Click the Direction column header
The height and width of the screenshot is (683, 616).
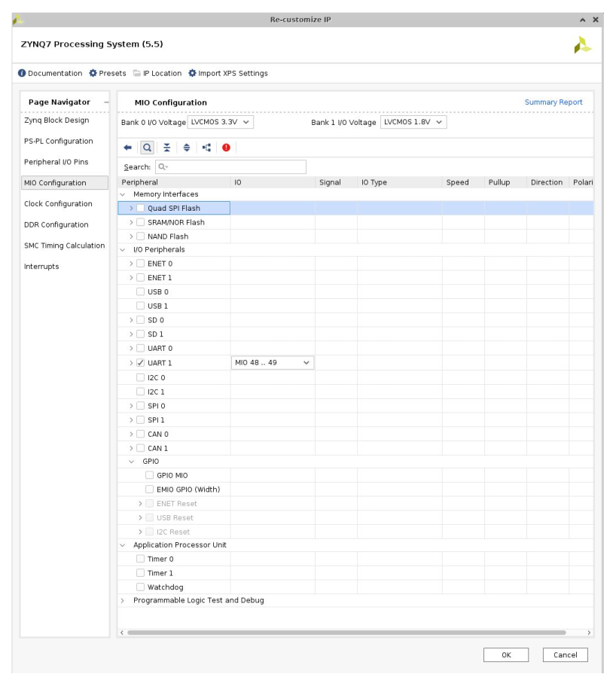547,182
